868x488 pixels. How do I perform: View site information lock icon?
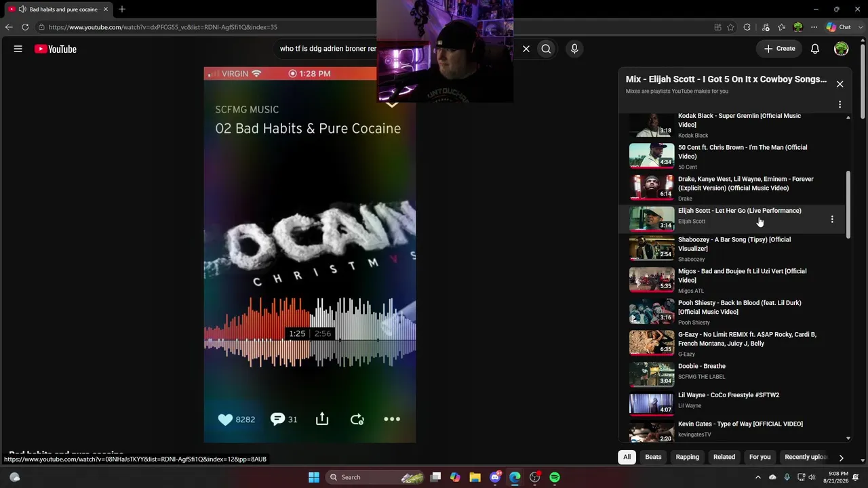point(41,27)
